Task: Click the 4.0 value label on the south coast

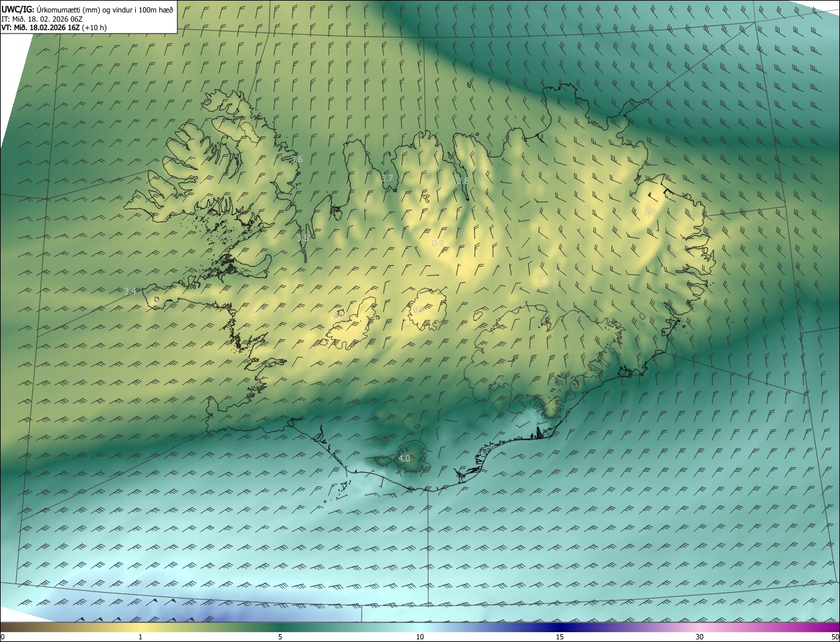Action: pos(404,458)
